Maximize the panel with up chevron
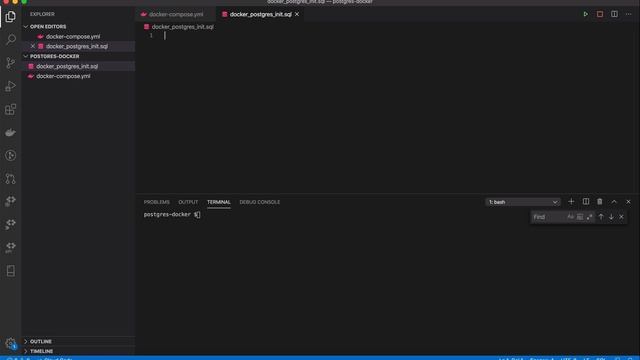640x360 pixels. 614,202
